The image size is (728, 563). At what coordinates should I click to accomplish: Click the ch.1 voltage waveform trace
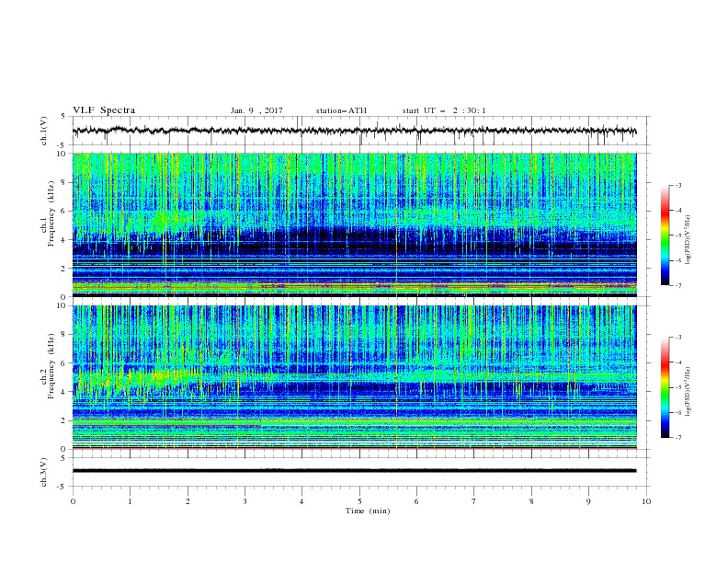pos(354,131)
